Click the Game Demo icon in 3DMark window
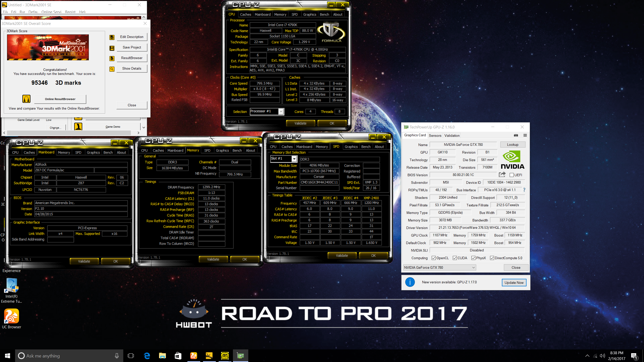644x362 pixels. (x=78, y=126)
